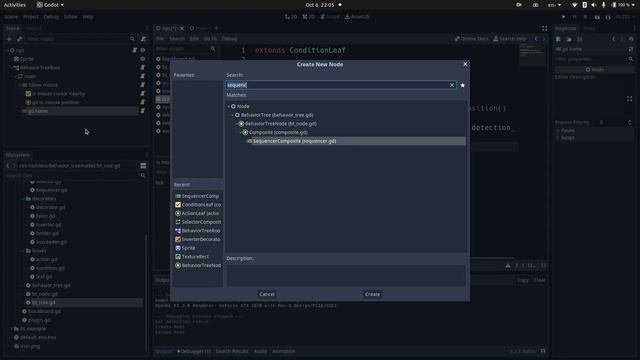The height and width of the screenshot is (360, 640).
Task: Switch to the 3D workspace
Action: tap(309, 17)
